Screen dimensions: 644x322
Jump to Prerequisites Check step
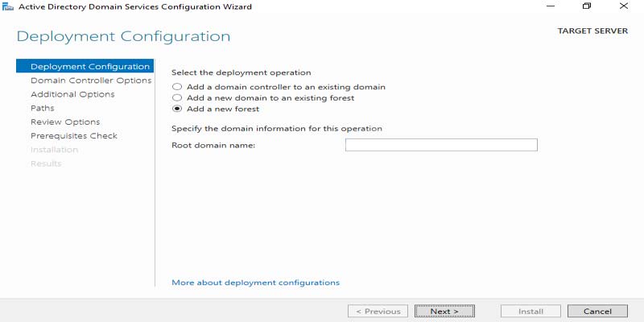pyautogui.click(x=74, y=136)
